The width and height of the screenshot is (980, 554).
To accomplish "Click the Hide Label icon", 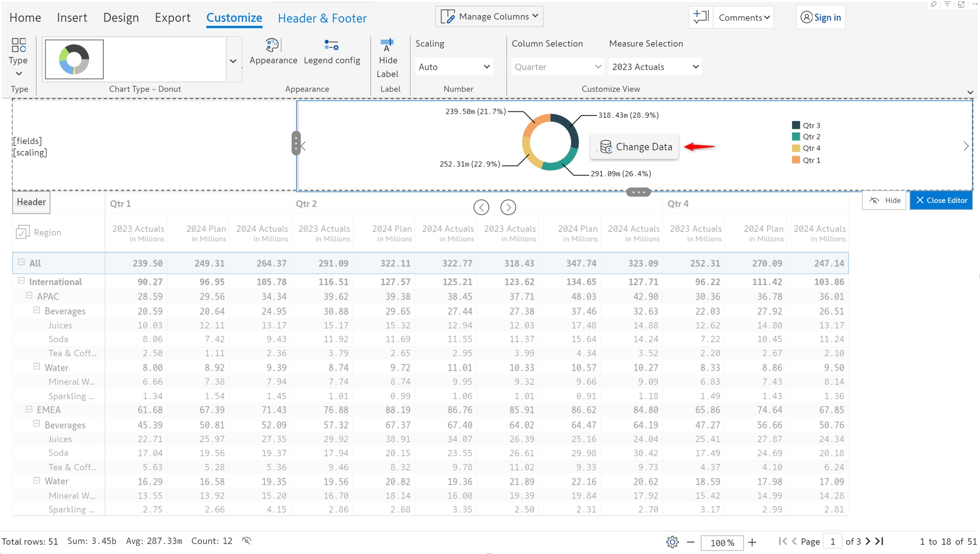I will tap(387, 45).
